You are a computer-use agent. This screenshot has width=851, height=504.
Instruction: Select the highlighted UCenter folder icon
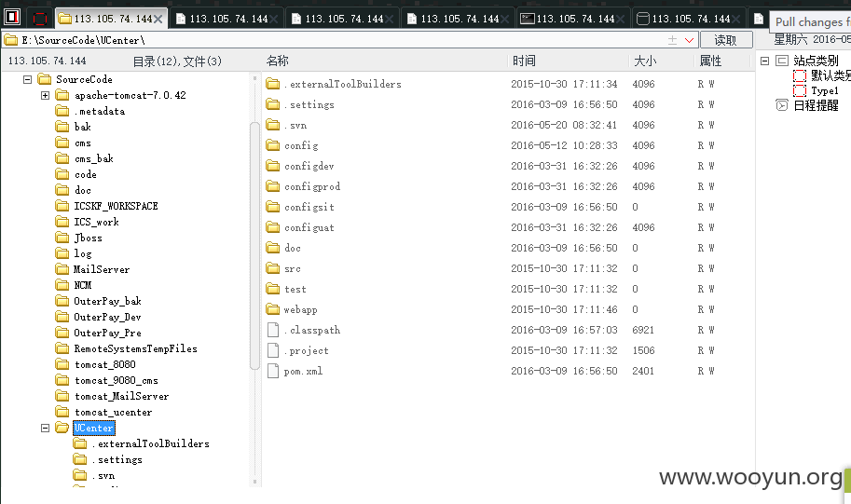[62, 428]
